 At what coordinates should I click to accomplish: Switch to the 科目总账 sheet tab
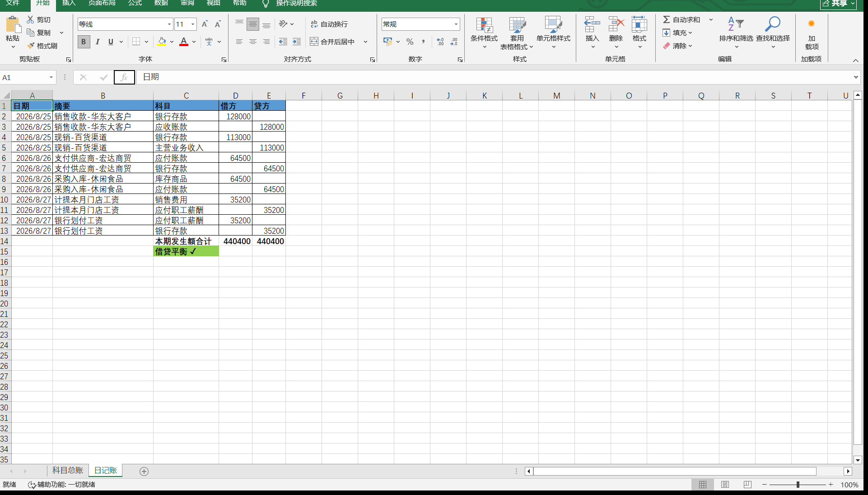68,471
